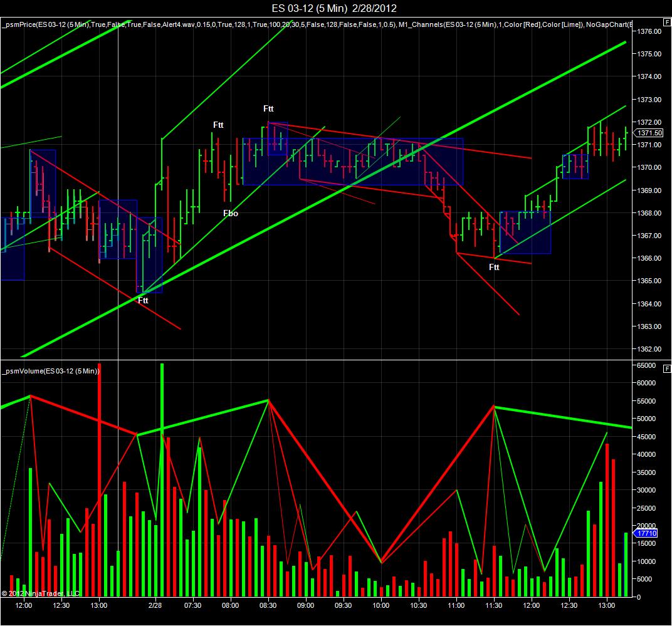Click the 1365.00 price axis label
Viewport: 672px width, 626px height.
[649, 281]
